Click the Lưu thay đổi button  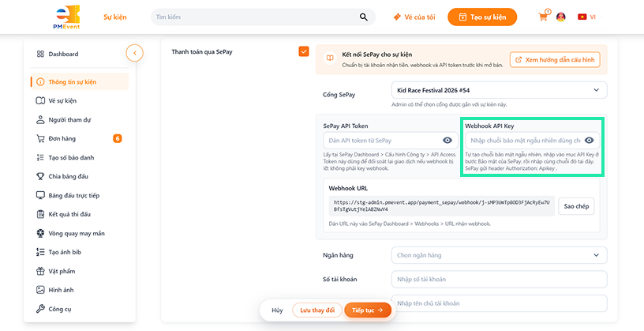[317, 310]
